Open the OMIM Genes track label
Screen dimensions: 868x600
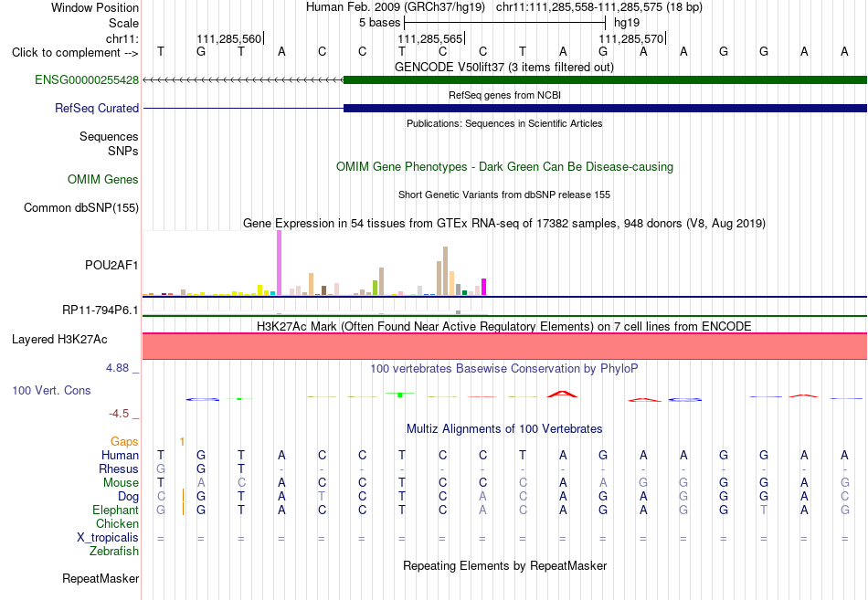pos(102,179)
